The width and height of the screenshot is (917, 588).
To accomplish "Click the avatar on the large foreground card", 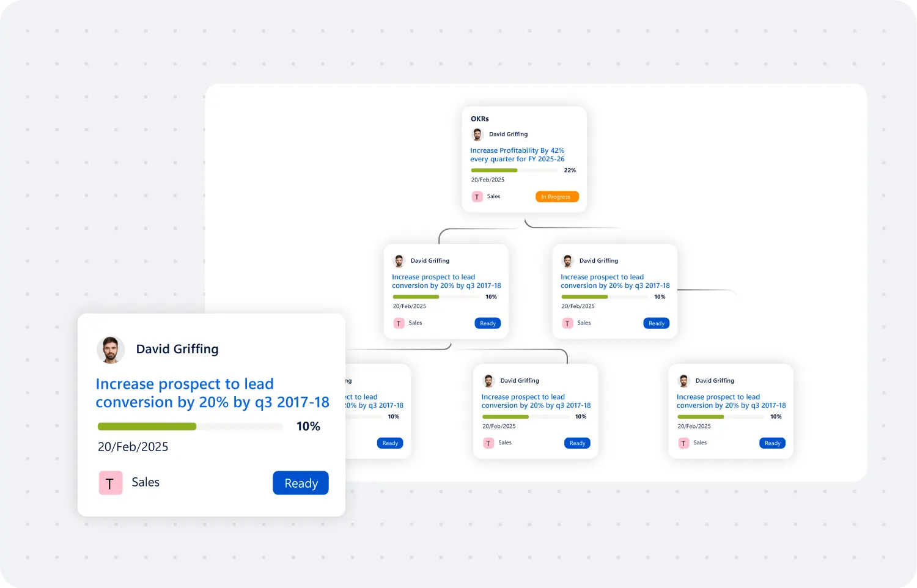I will tap(111, 350).
